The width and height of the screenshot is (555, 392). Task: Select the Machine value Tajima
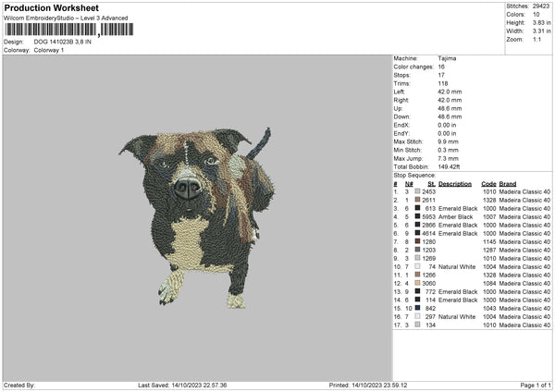click(x=447, y=58)
